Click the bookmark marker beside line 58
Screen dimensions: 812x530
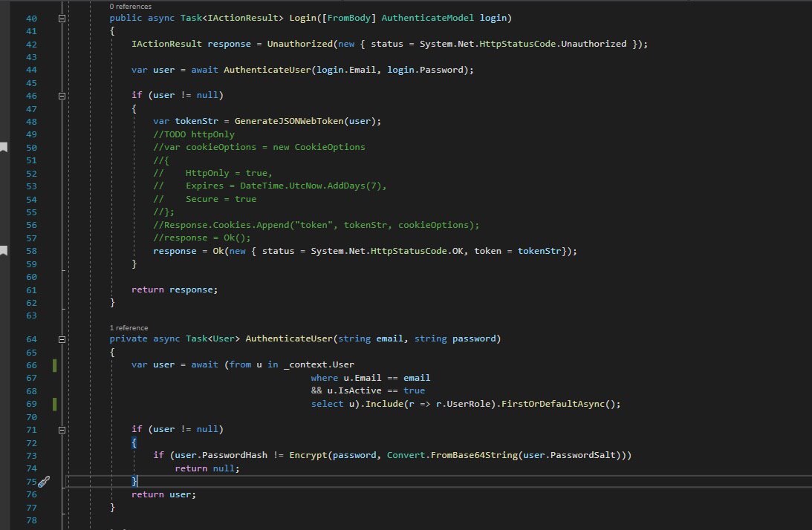(3, 251)
